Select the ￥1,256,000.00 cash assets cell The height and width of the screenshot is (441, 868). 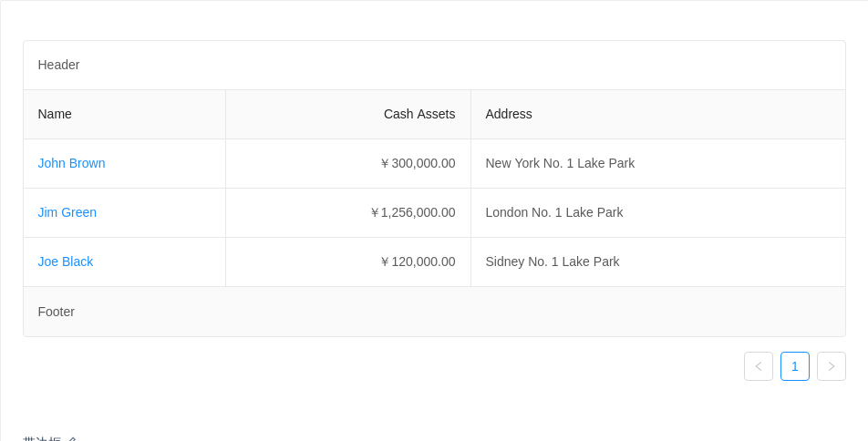pyautogui.click(x=348, y=212)
